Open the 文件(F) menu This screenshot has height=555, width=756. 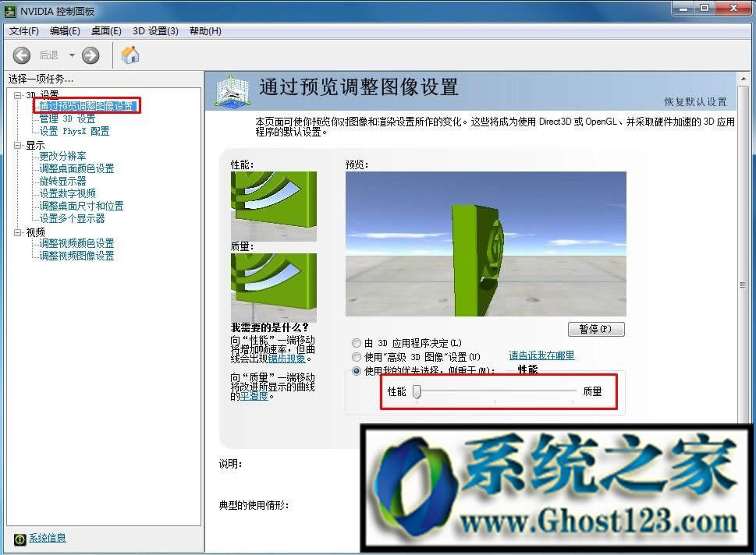point(23,31)
